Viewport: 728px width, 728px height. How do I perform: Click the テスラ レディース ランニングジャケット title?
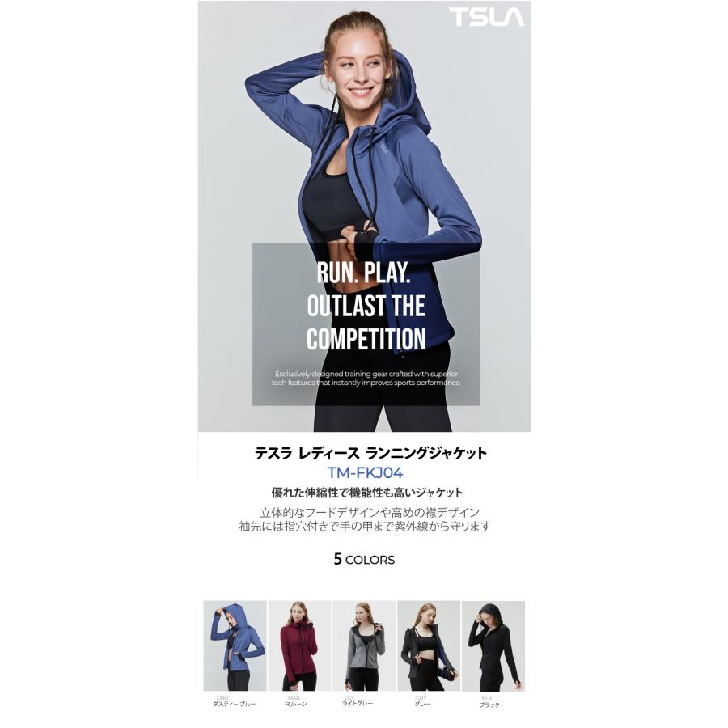[370, 453]
